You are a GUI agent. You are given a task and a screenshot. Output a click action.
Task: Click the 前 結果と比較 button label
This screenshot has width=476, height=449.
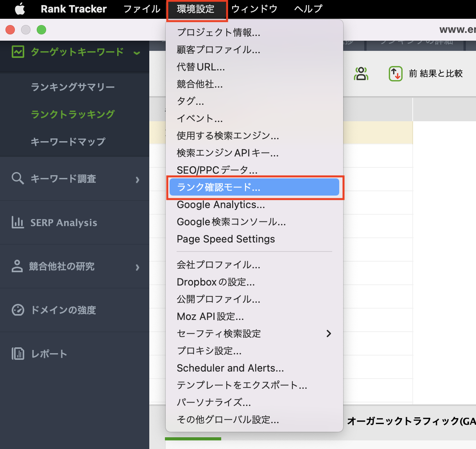(436, 74)
